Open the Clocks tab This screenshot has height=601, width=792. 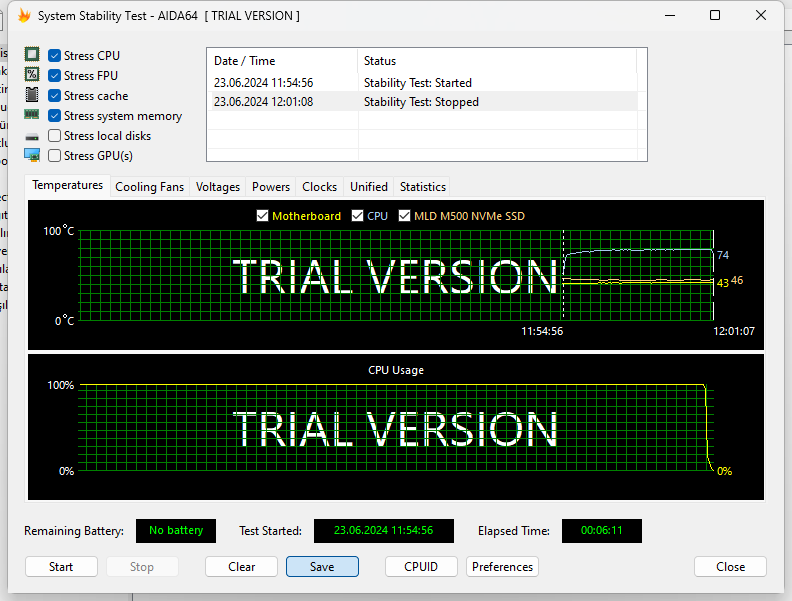pos(319,187)
